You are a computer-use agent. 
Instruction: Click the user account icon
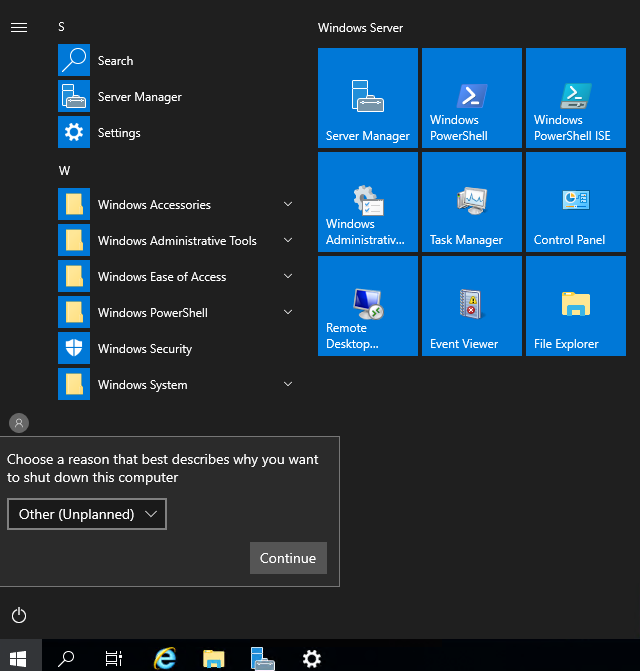pos(19,423)
